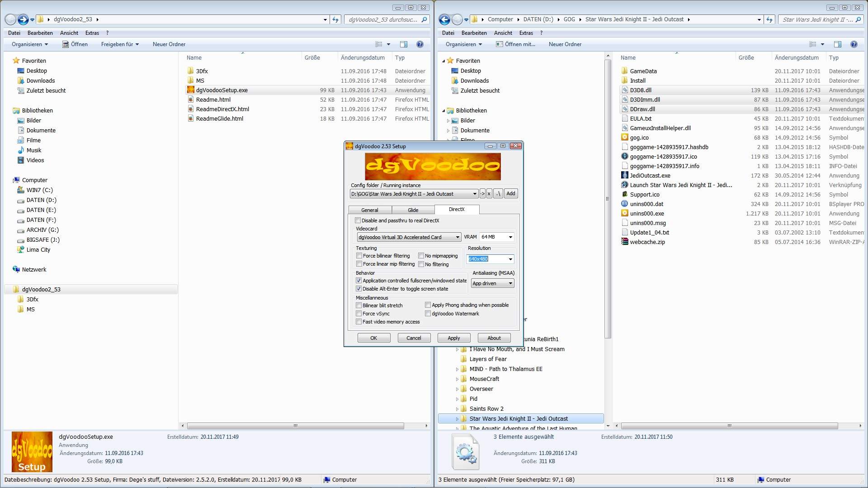Open Extras menu in right window

click(526, 33)
